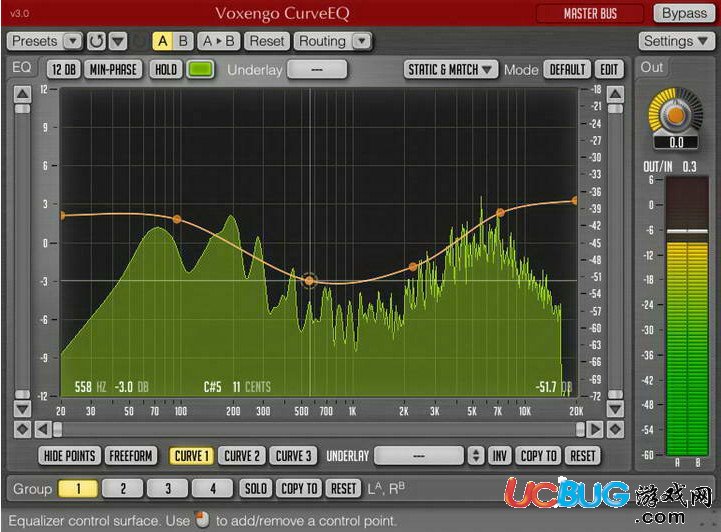721x532 pixels.
Task: Click the DEFAULT spectrum mode button
Action: [567, 70]
